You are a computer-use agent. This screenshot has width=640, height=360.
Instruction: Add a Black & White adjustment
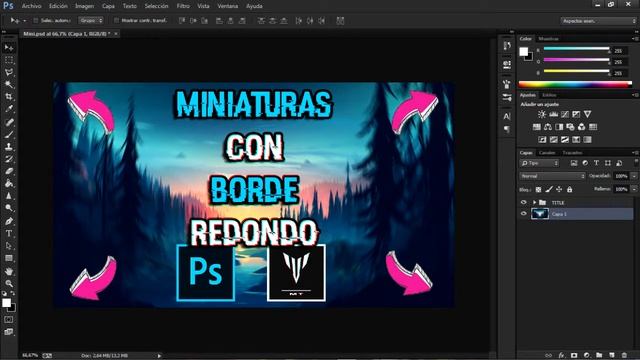559,127
